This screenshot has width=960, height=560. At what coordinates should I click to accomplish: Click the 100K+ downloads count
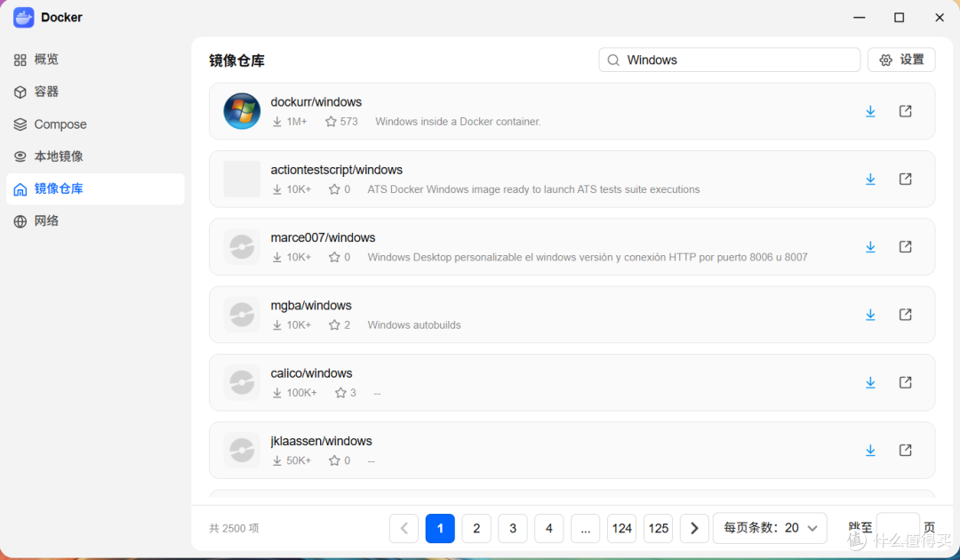click(x=302, y=393)
